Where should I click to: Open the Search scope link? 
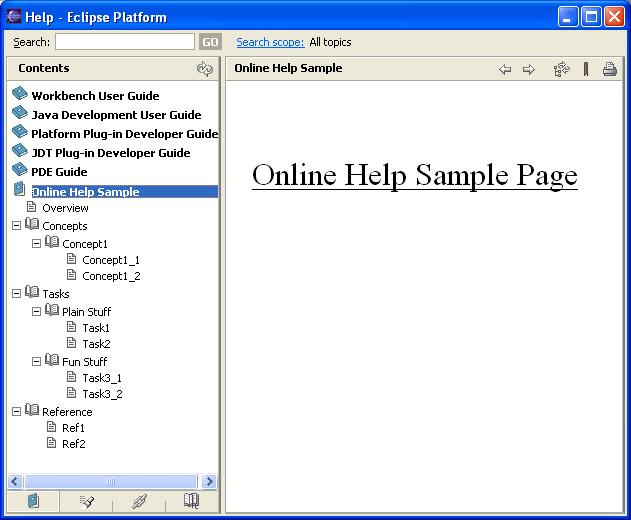(270, 42)
